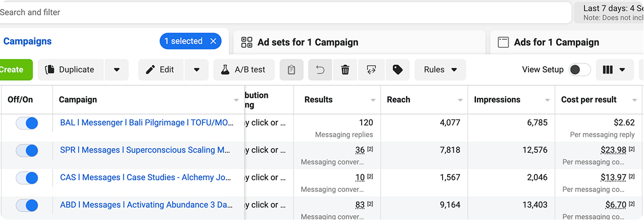Clear selection with the X on 1 selected

click(x=213, y=41)
